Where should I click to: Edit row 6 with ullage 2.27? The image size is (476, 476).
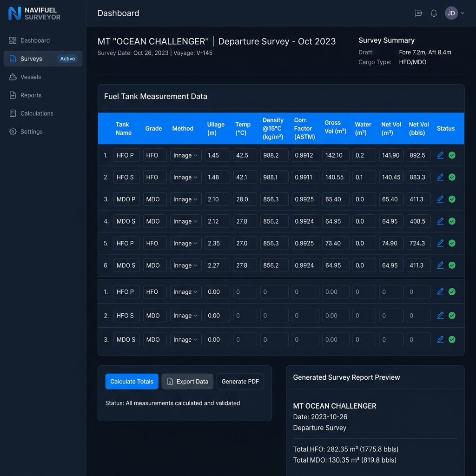[x=440, y=265]
